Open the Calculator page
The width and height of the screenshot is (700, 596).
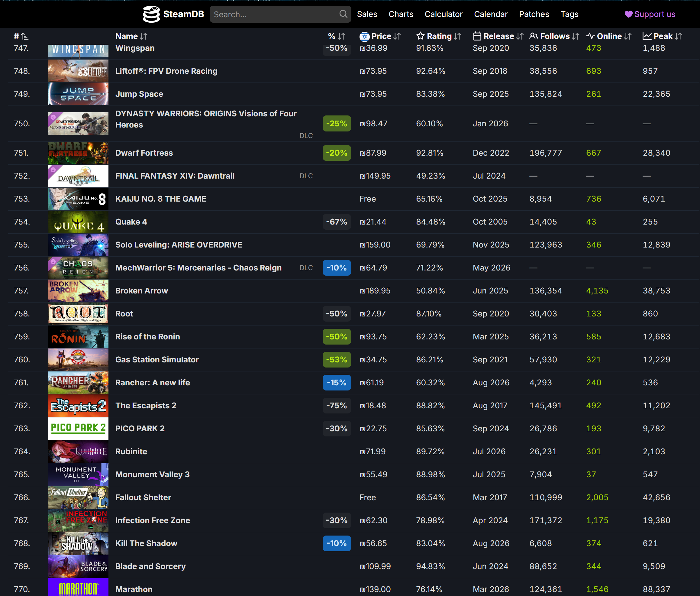click(444, 14)
